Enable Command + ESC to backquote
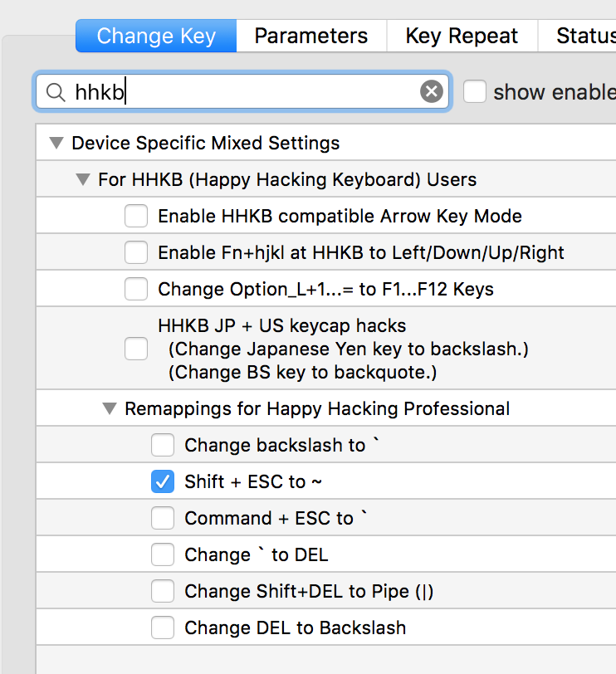616x674 pixels. (163, 518)
